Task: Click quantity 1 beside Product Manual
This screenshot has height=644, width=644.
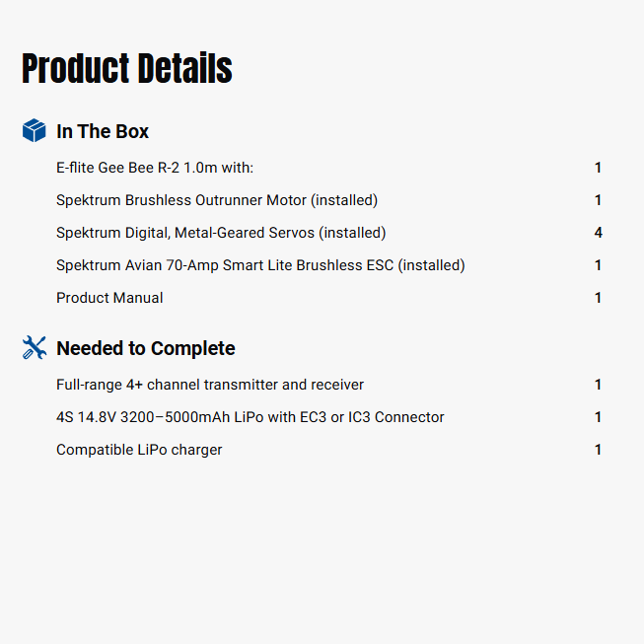Action: pos(598,298)
